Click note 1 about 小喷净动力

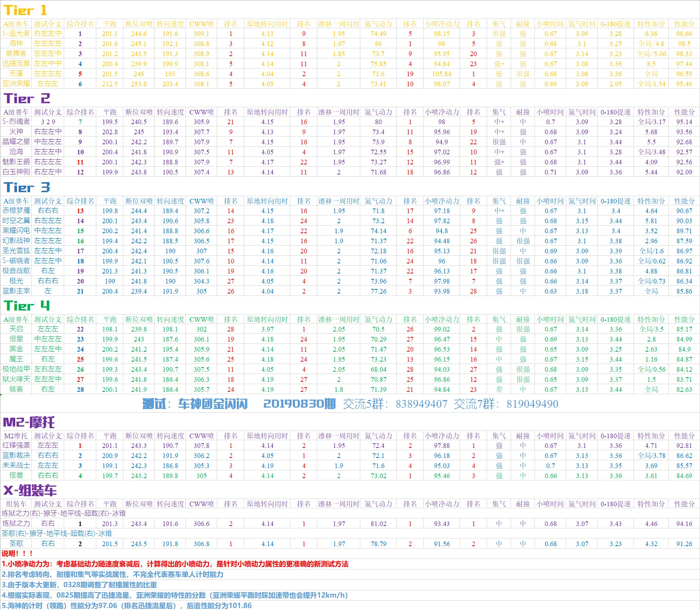pyautogui.click(x=175, y=564)
